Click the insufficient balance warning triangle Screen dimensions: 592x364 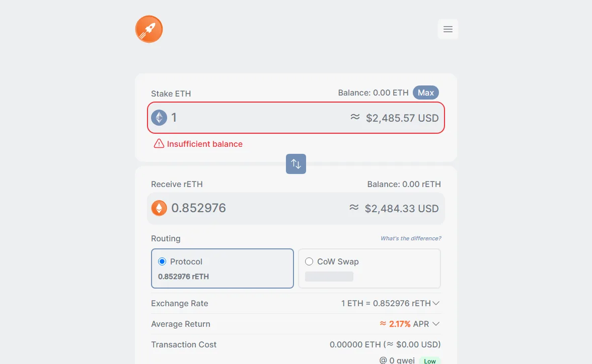point(159,144)
